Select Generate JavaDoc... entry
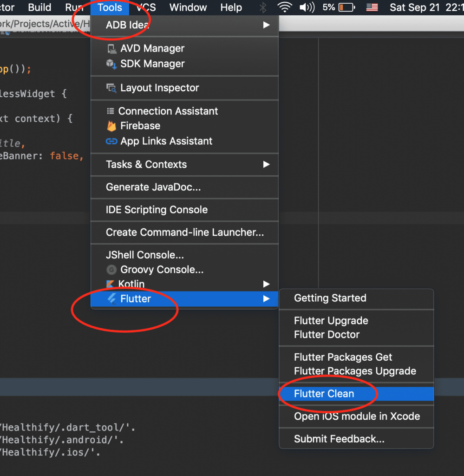This screenshot has height=476, width=464. (185, 187)
